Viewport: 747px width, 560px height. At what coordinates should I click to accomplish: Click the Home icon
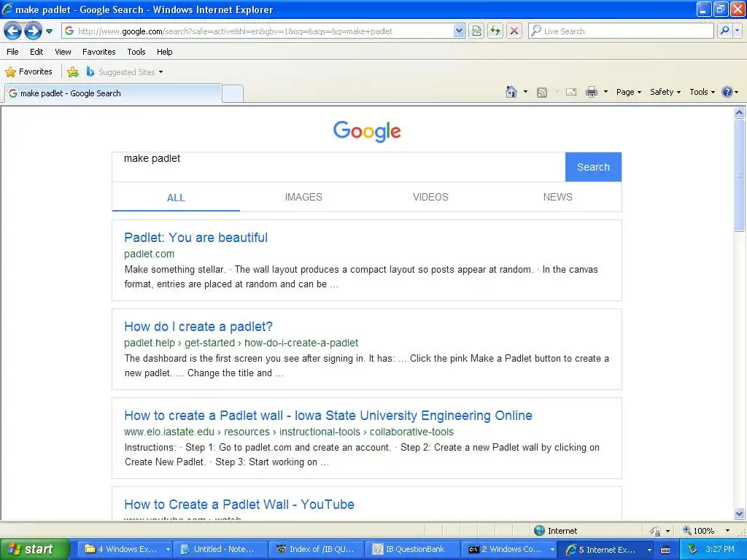[511, 92]
